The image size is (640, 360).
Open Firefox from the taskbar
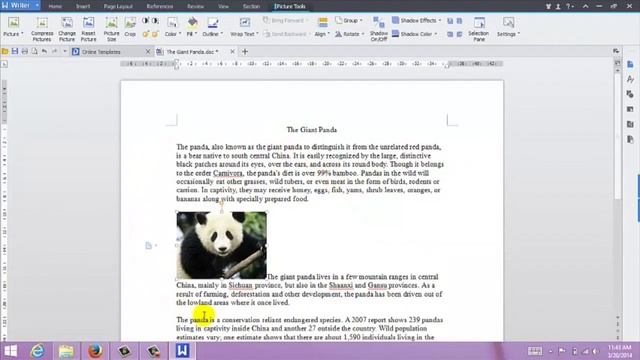tap(95, 351)
